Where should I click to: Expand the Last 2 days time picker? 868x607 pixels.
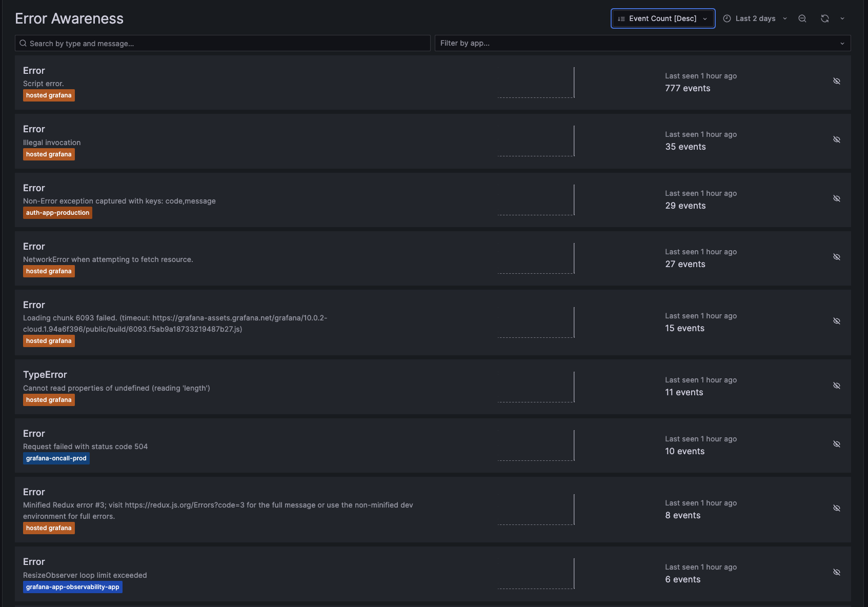click(x=755, y=18)
